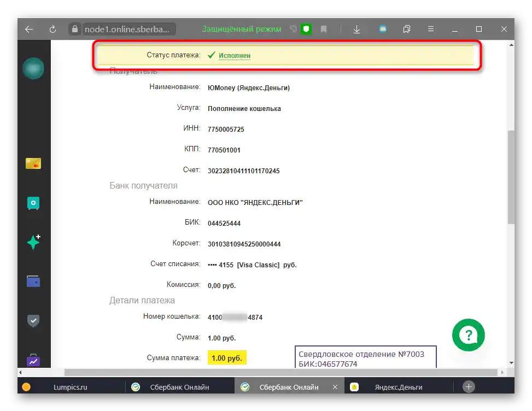Switch to the first Сбербанк Онлайн tab
This screenshot has width=532, height=411.
point(179,387)
